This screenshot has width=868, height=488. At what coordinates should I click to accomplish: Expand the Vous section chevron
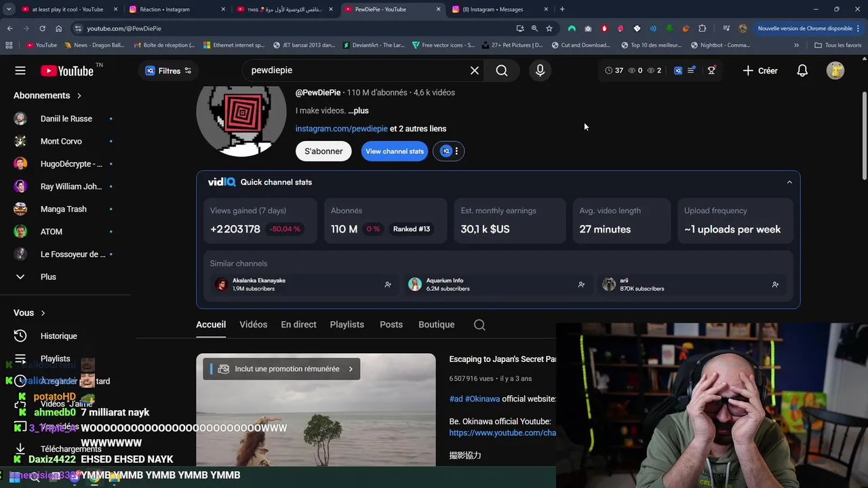(x=43, y=313)
